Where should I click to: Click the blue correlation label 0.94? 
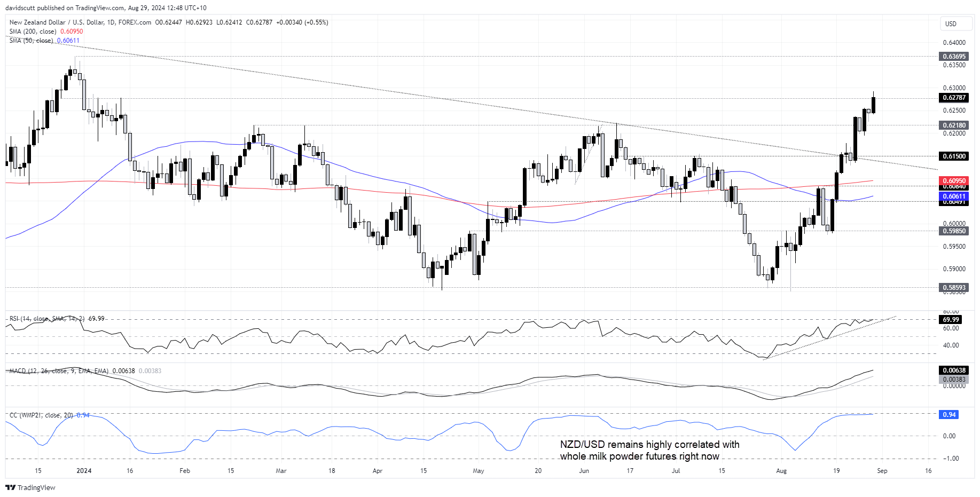point(949,415)
